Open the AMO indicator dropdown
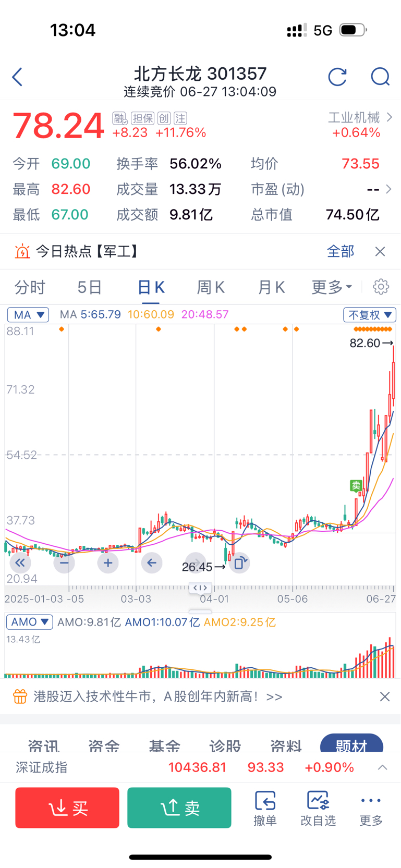Viewport: 401px width, 868px height. [x=30, y=622]
